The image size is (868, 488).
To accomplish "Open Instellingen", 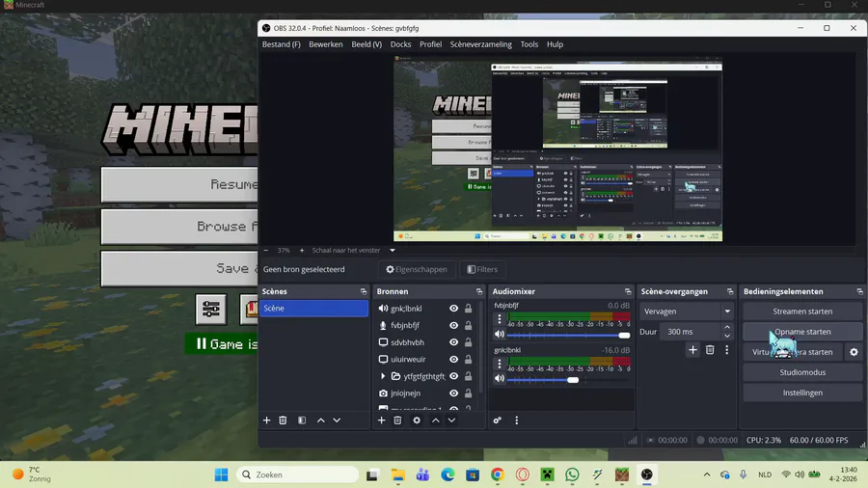I will [802, 393].
